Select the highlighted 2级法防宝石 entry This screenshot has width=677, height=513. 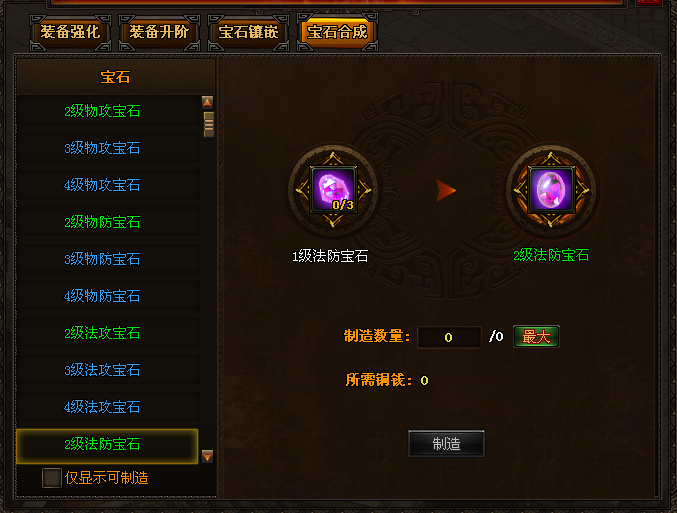click(x=107, y=446)
